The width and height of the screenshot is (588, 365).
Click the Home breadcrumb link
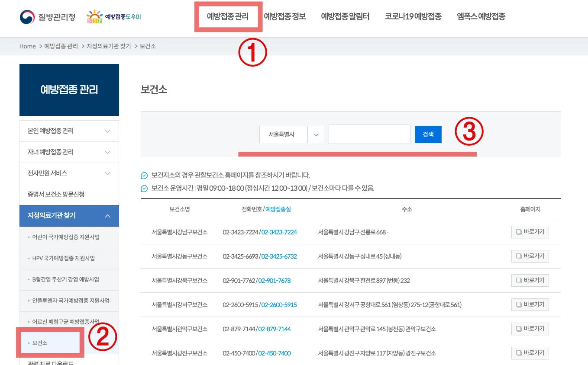click(27, 46)
